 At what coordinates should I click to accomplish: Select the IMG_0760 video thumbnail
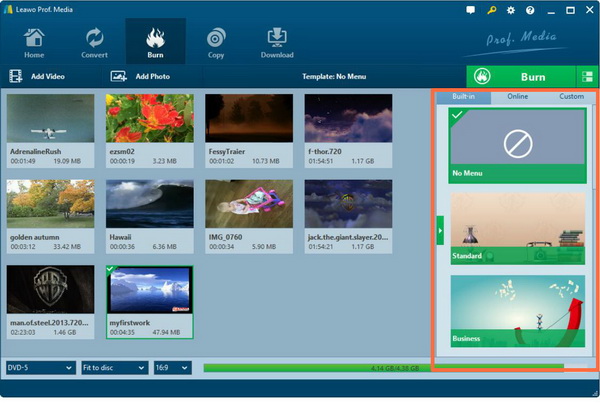[x=249, y=204]
